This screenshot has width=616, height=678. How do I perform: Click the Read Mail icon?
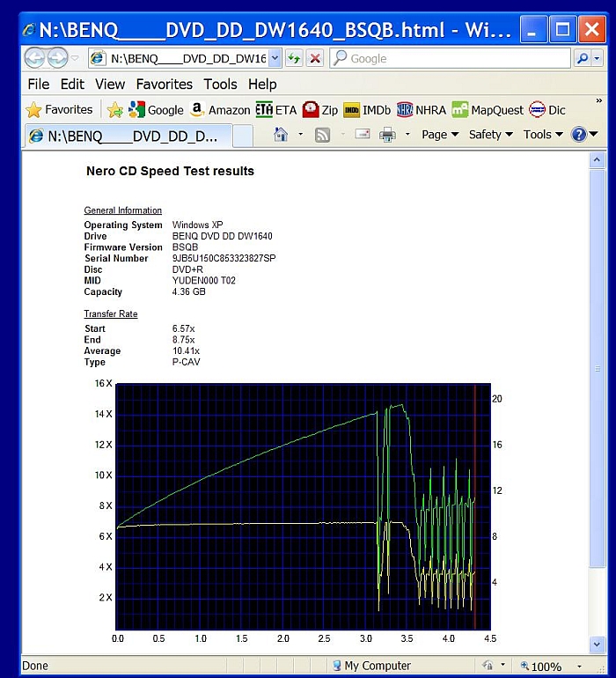[x=363, y=135]
